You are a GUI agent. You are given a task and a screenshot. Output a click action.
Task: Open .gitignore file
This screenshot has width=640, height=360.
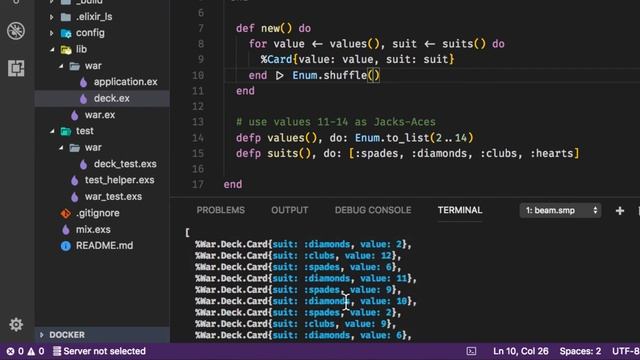98,213
